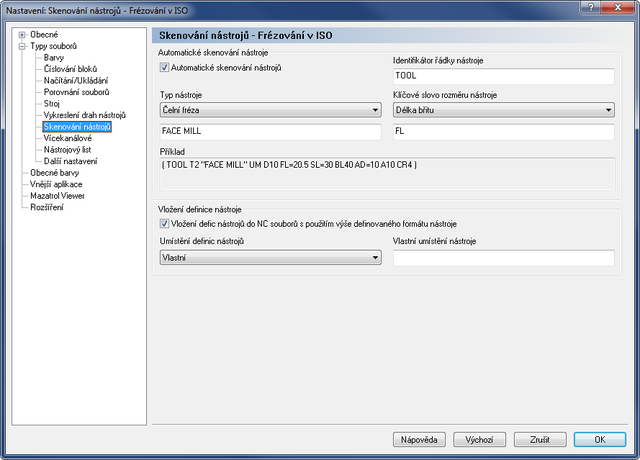This screenshot has width=640, height=460.
Task: Click the Zrušit button
Action: point(540,440)
